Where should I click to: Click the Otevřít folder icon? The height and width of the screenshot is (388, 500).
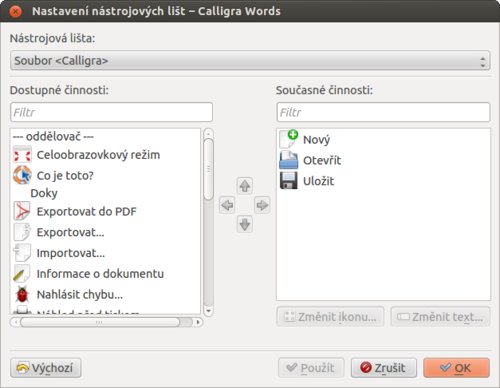click(x=289, y=160)
